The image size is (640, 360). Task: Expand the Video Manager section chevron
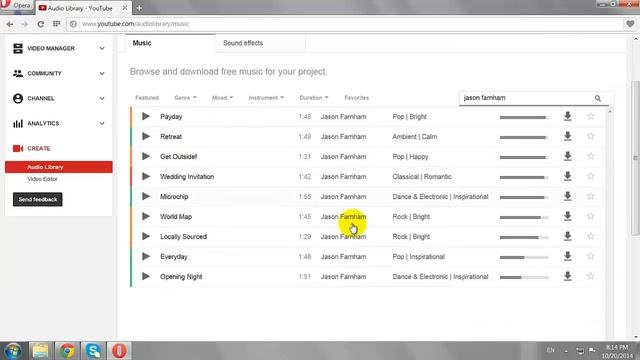point(102,49)
